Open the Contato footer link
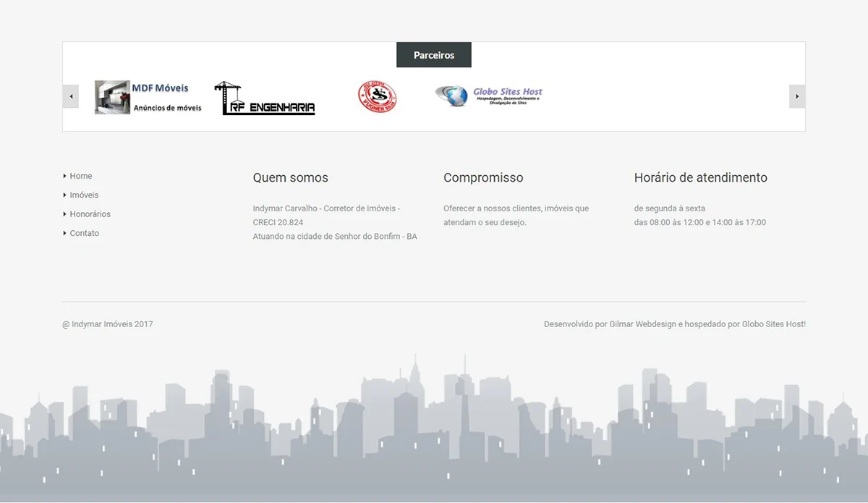868x503 pixels. (x=85, y=233)
